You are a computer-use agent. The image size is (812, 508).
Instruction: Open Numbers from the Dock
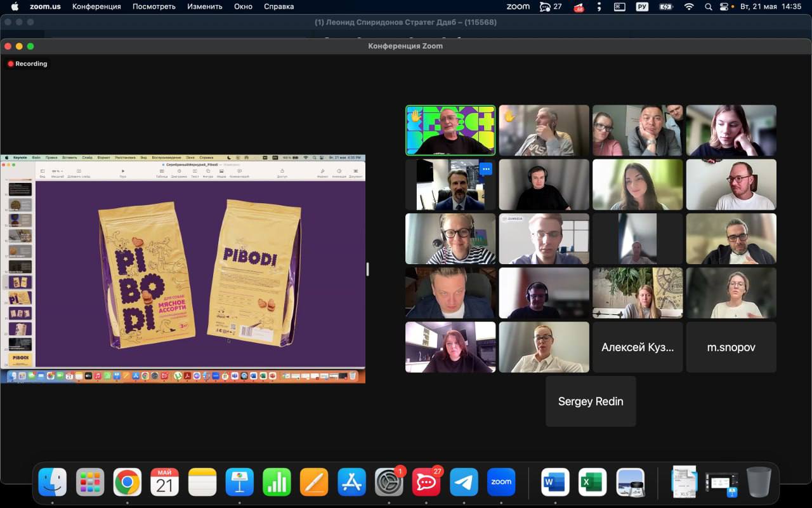(x=277, y=483)
